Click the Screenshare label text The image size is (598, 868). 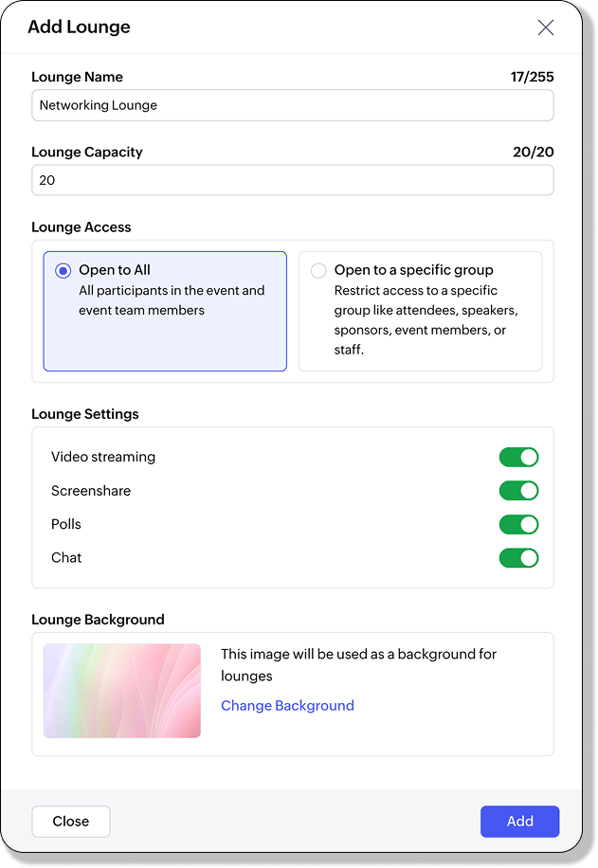coord(91,491)
